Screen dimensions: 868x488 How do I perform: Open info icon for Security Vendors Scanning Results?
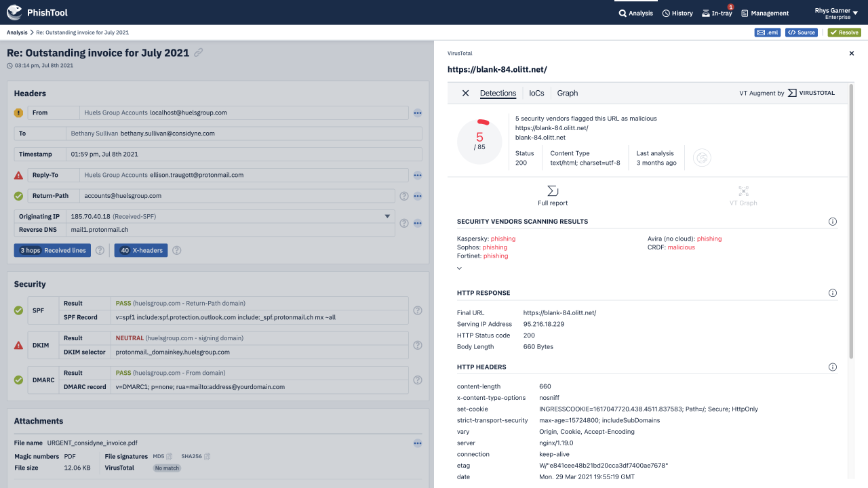click(833, 222)
